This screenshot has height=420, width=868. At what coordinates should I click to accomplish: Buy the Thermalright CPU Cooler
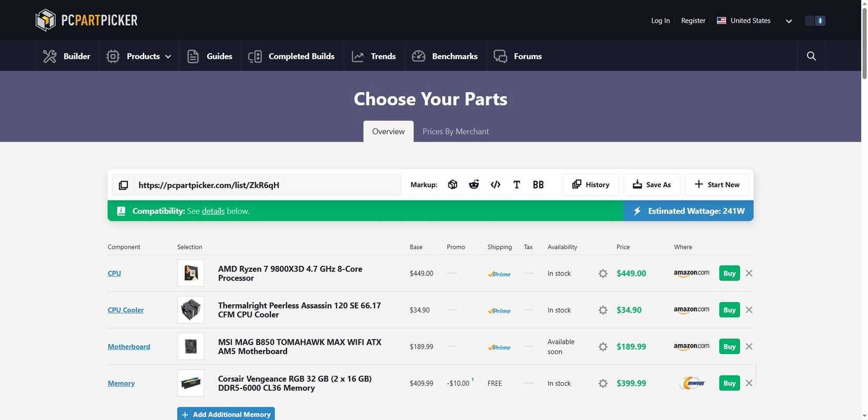tap(729, 310)
